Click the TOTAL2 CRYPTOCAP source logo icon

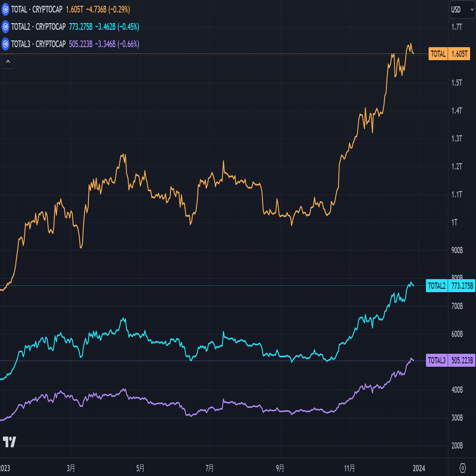click(x=6, y=27)
